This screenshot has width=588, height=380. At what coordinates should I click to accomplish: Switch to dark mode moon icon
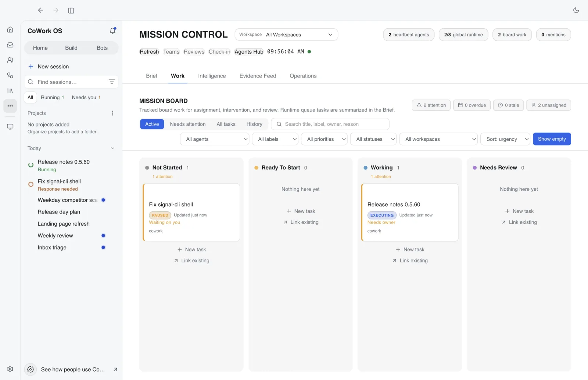(x=576, y=10)
